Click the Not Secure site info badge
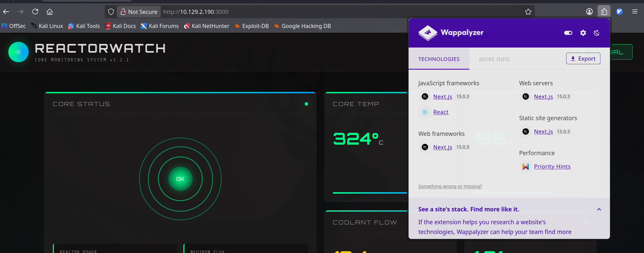Screen dimensions: 644x253 pos(139,12)
